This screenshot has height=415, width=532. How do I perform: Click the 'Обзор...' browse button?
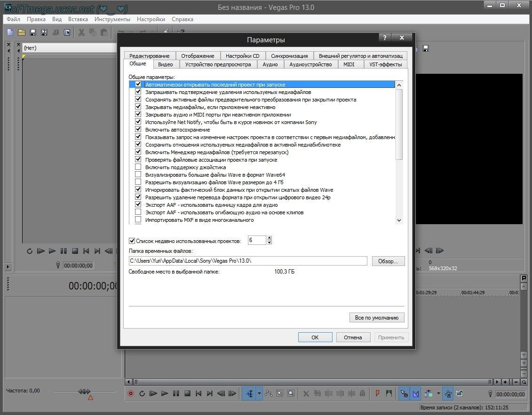click(x=388, y=261)
